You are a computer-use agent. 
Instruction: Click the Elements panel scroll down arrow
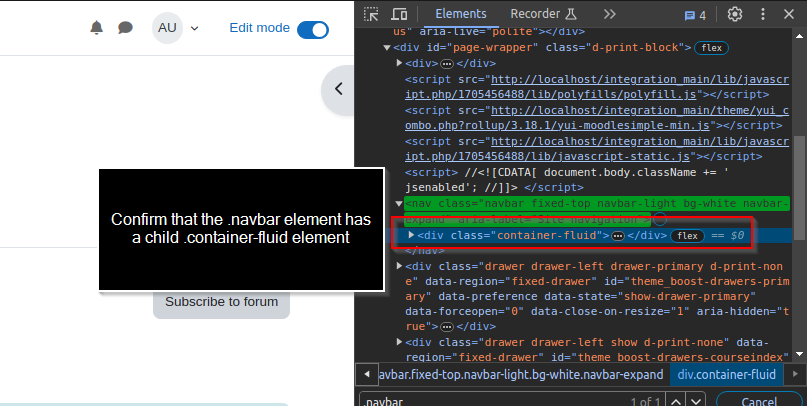click(799, 355)
